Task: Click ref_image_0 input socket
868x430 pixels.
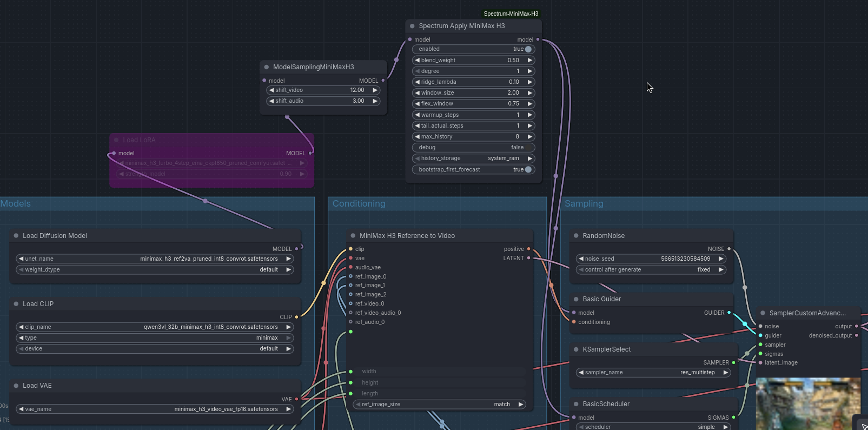Action: click(x=351, y=276)
